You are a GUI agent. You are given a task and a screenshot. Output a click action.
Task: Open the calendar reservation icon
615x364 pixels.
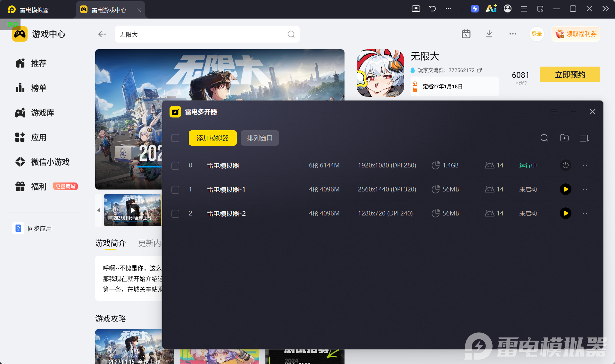pos(466,34)
